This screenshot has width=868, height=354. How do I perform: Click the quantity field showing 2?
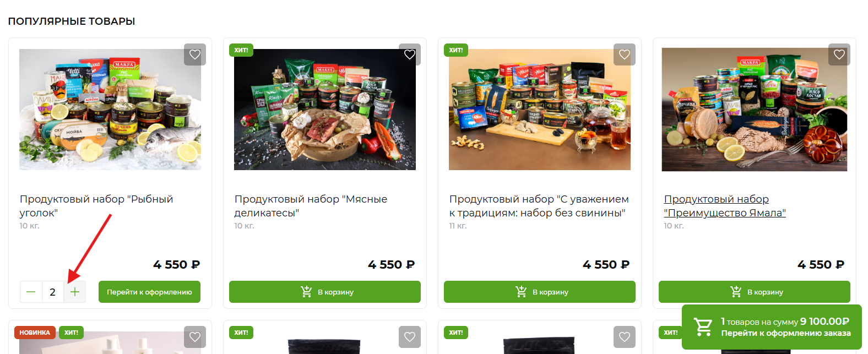point(53,292)
